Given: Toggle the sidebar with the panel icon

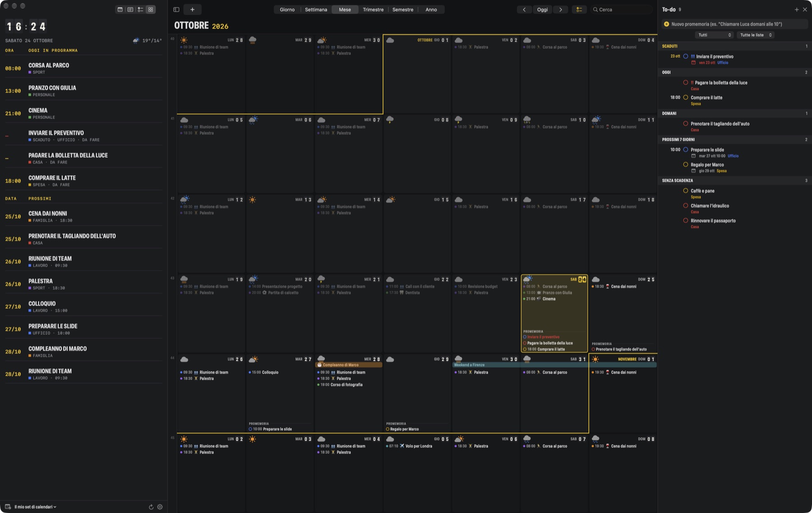Looking at the screenshot, I should click(x=176, y=9).
